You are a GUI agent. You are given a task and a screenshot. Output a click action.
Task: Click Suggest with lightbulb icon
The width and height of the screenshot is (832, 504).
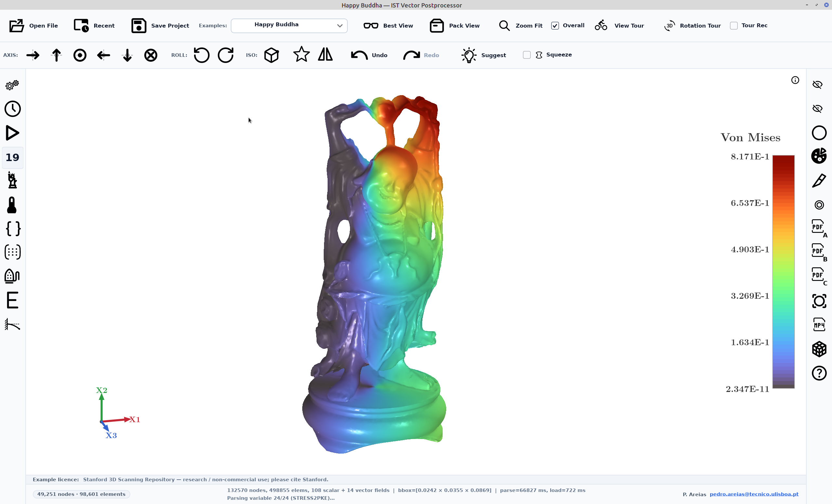click(484, 55)
